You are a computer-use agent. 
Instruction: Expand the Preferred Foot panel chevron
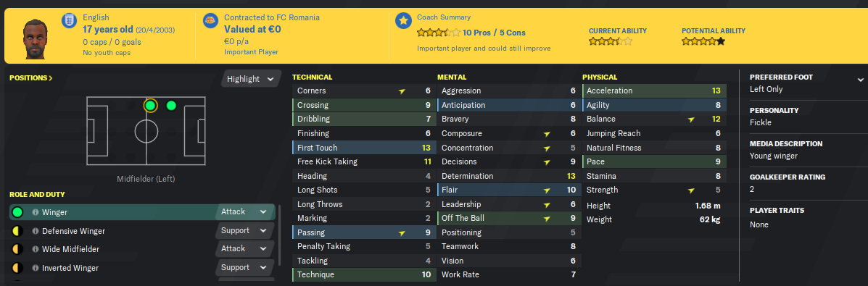click(860, 80)
